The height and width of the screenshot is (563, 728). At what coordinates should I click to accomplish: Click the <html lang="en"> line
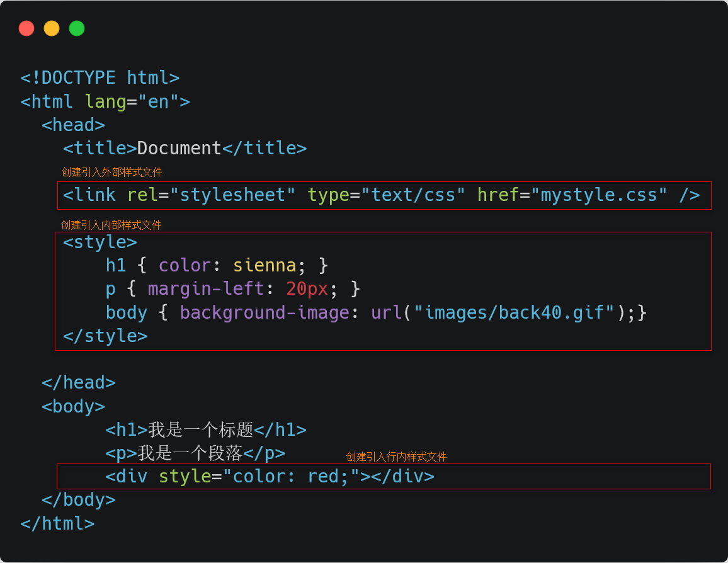(x=105, y=101)
